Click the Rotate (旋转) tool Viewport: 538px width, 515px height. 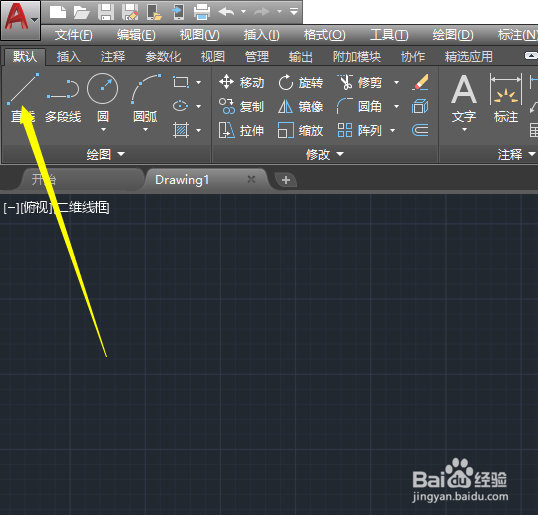tap(301, 82)
